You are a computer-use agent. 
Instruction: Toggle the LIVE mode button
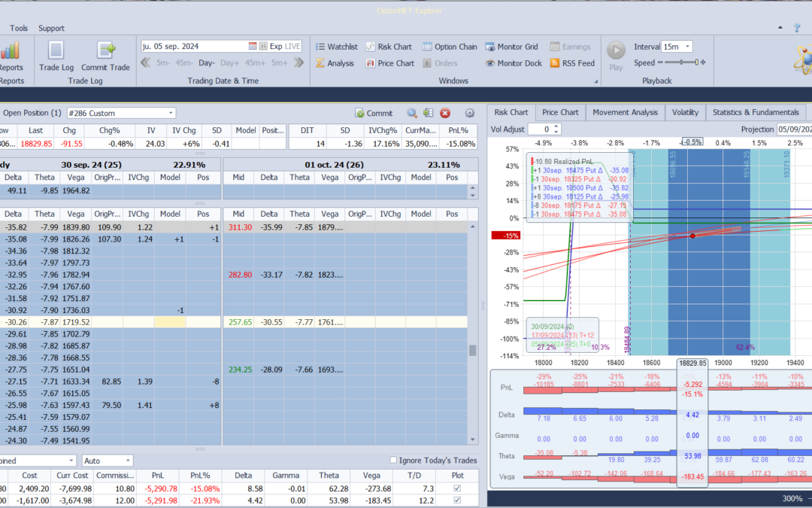292,46
